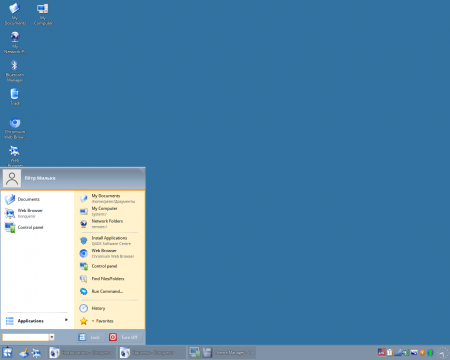Open Documents in start menu left column
The width and height of the screenshot is (450, 360).
click(x=37, y=199)
